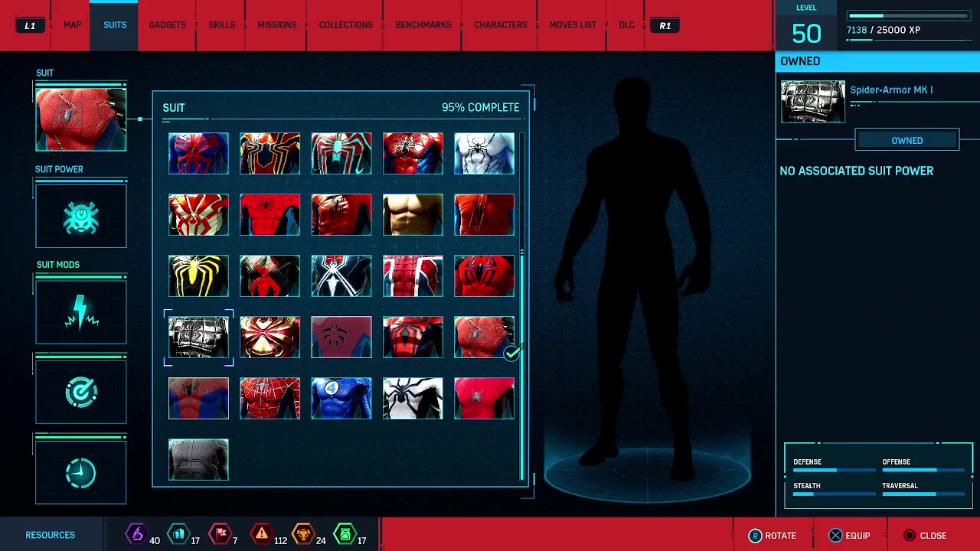Select the active SUITS tab
The image size is (980, 551).
click(115, 25)
